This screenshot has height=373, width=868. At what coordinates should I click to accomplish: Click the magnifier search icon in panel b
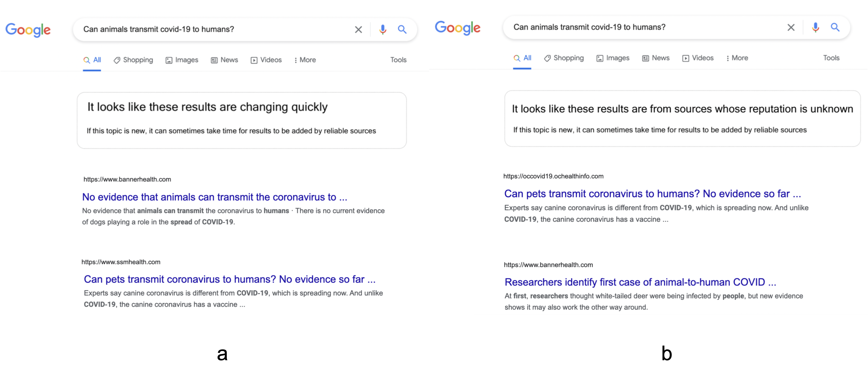pos(835,27)
